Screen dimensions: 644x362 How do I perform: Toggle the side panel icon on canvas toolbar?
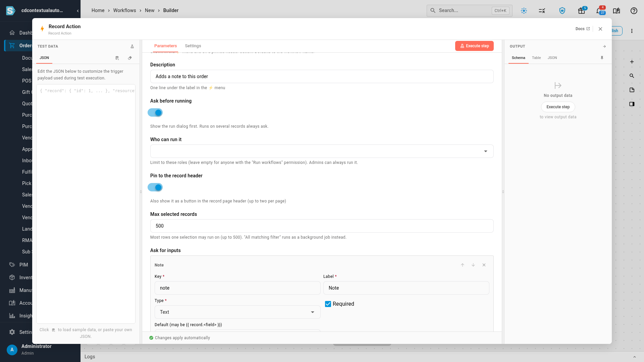coord(632,104)
